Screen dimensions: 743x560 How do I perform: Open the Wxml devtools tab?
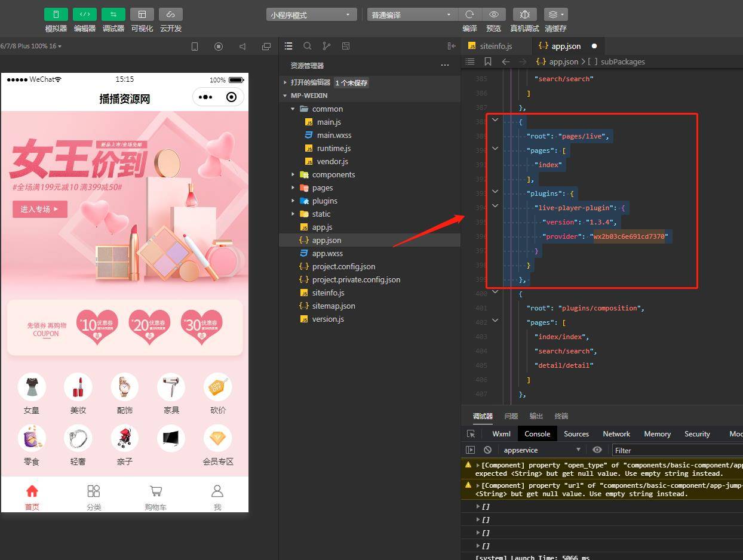pos(501,434)
